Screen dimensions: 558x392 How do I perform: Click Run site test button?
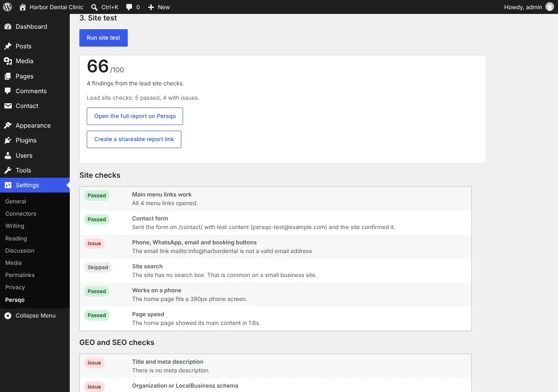[x=103, y=38]
